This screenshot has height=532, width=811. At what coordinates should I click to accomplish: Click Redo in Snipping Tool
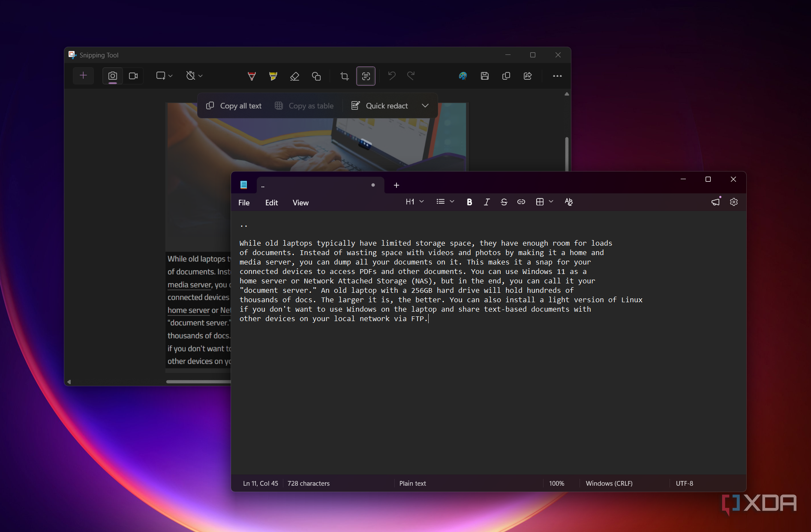[x=411, y=76]
